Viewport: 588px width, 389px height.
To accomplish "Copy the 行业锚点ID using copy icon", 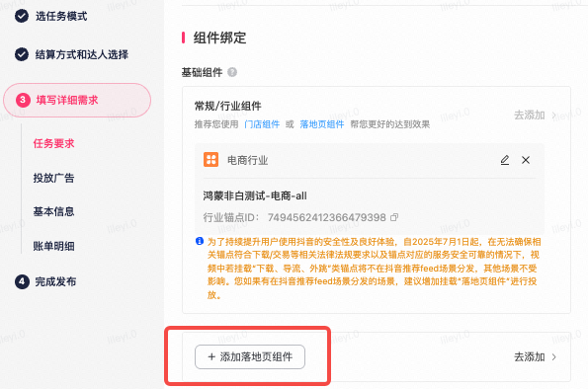I will 394,217.
